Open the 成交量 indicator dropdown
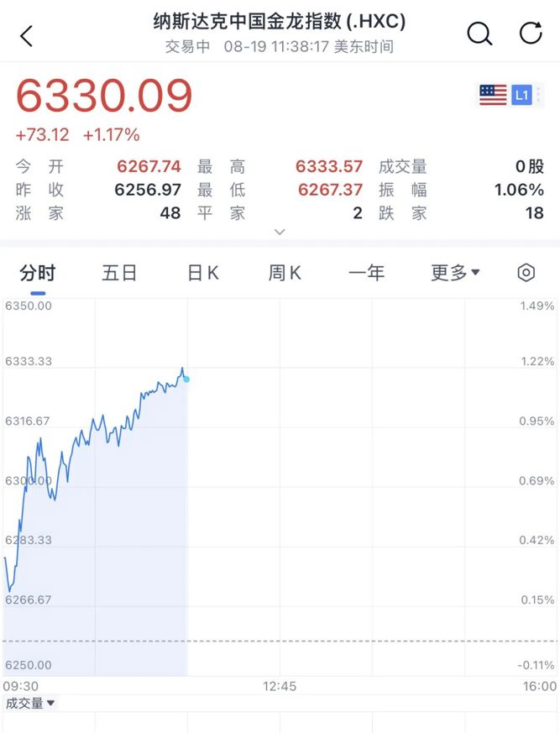This screenshot has height=733, width=560. coord(30,703)
